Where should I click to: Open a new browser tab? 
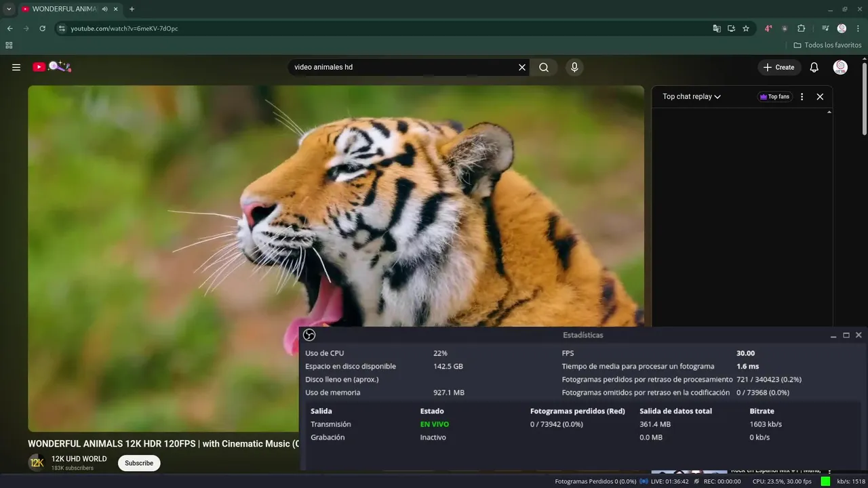132,9
